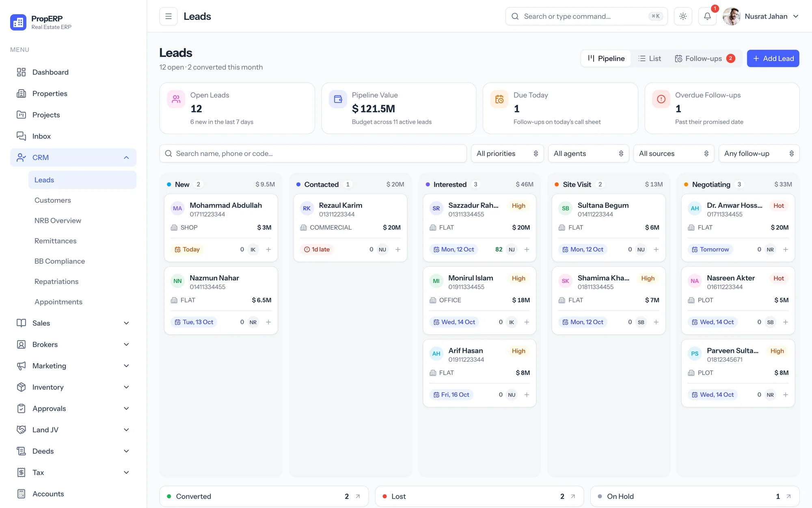Switch to Pipeline view tab
The image size is (812, 508).
click(606, 59)
